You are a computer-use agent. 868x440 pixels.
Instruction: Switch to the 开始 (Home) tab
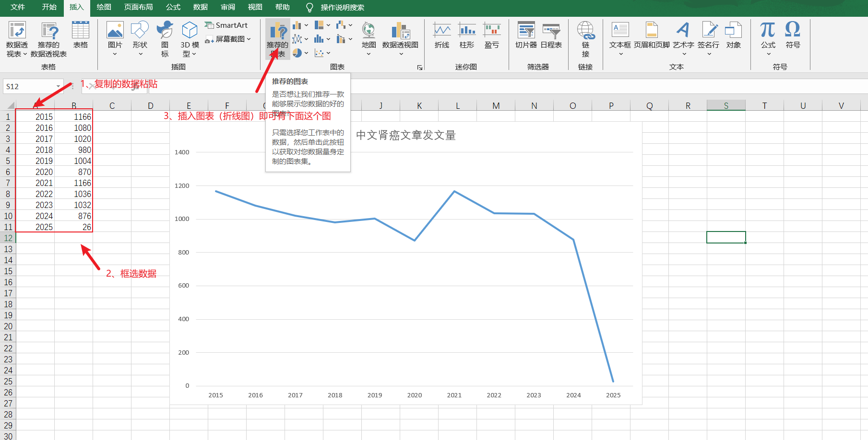click(x=49, y=7)
